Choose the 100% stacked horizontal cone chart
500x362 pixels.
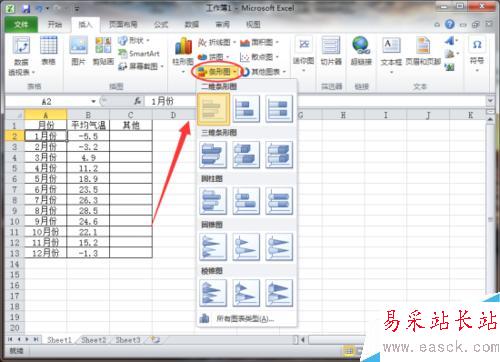click(x=279, y=247)
